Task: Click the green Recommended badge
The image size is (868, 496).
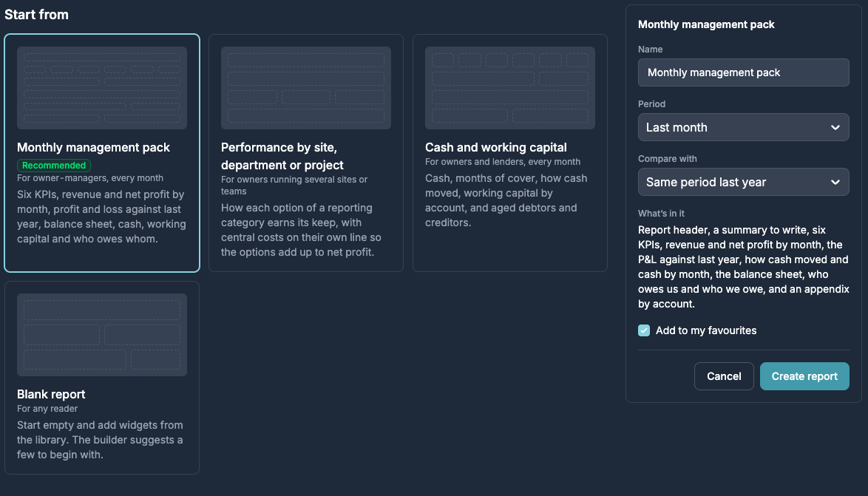Action: [x=54, y=166]
